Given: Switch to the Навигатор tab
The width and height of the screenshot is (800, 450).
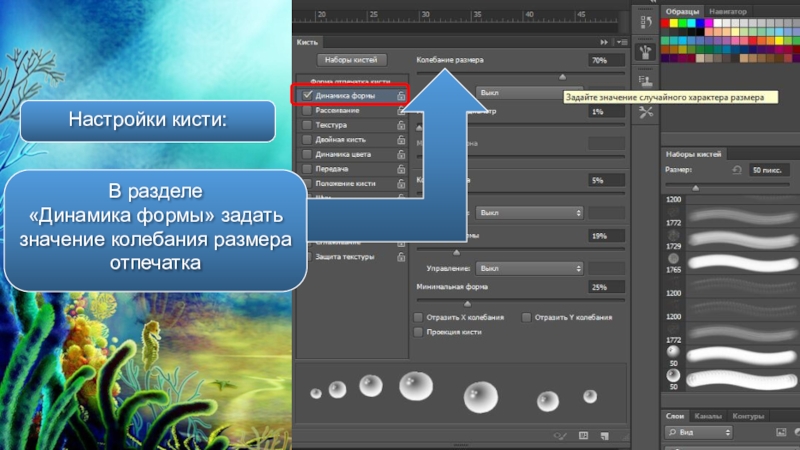Looking at the screenshot, I should pos(728,11).
